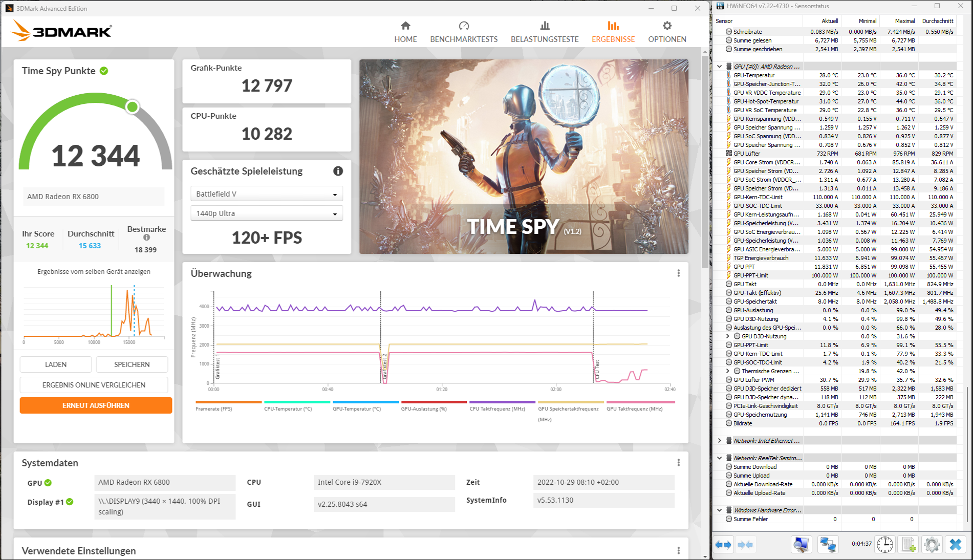The width and height of the screenshot is (973, 560).
Task: Select the TGP Energieverbrauch row
Action: pos(835,258)
